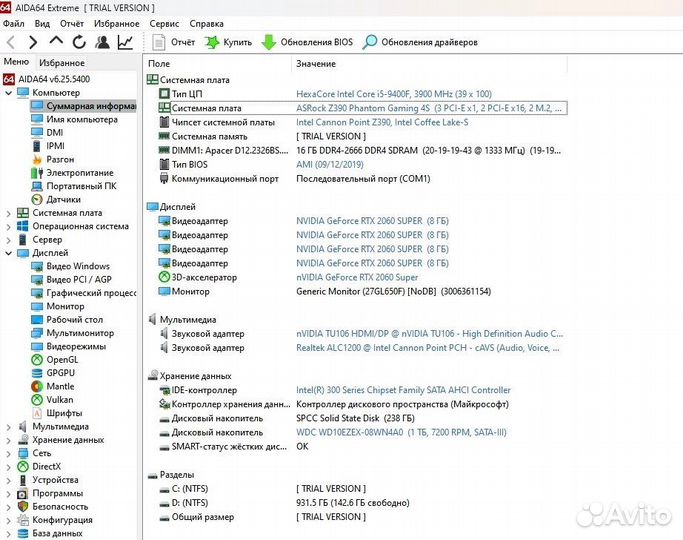Screen dimensions: 683x540
Task: Open the Файл menu
Action: tap(14, 24)
